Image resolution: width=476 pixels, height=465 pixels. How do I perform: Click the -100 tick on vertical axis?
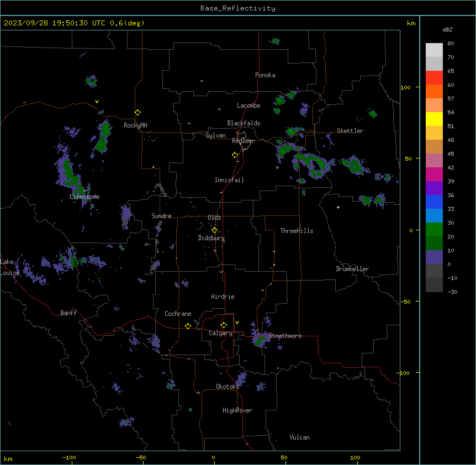click(404, 373)
